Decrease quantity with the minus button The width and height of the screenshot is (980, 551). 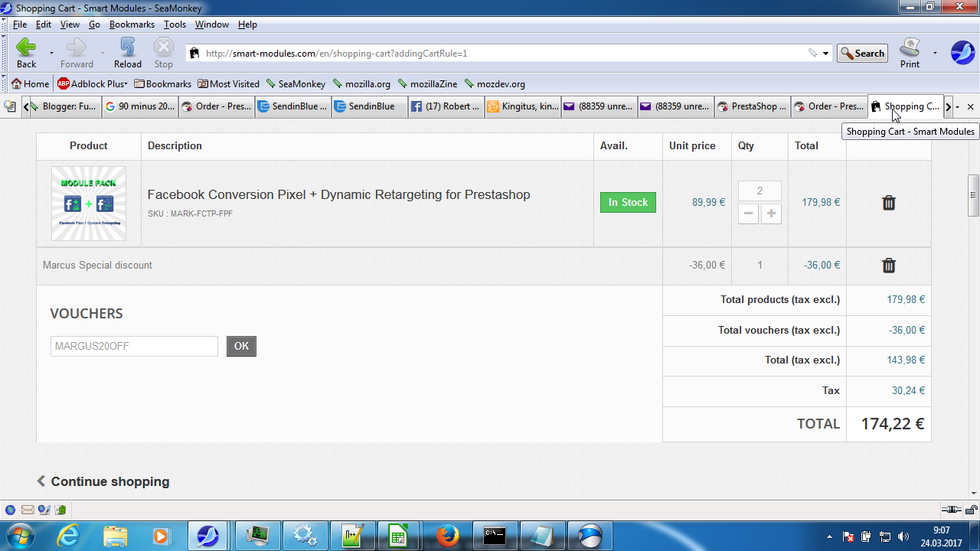coord(748,214)
